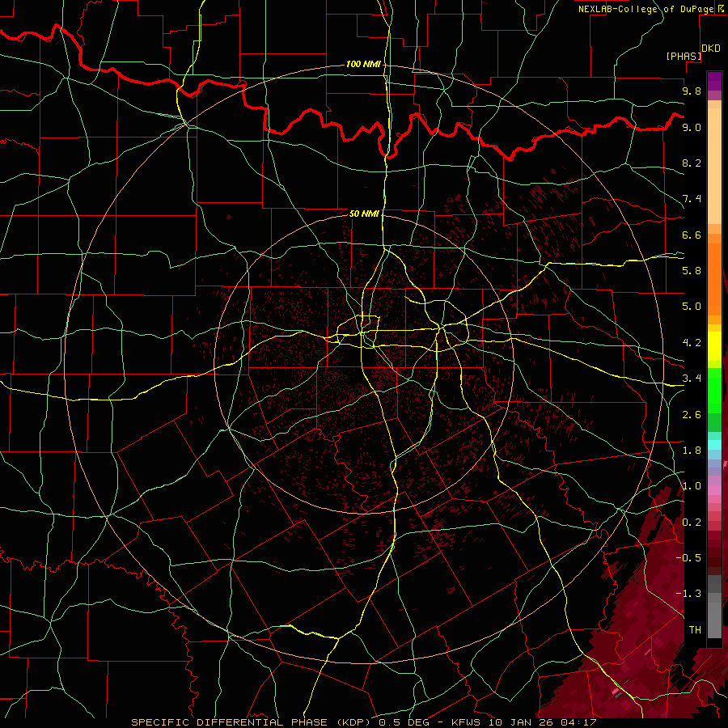Viewport: 728px width, 728px height.
Task: Click the NEXLAB-College of DuPage credit text
Action: point(645,9)
